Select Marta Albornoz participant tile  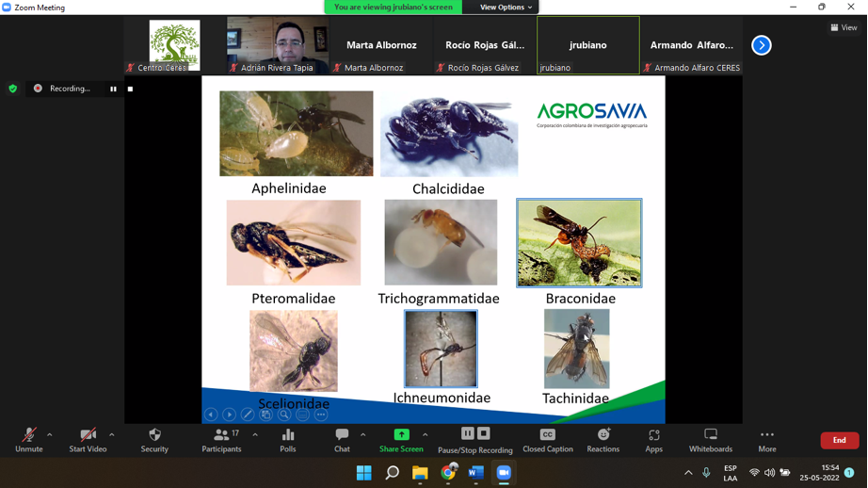[x=381, y=45]
